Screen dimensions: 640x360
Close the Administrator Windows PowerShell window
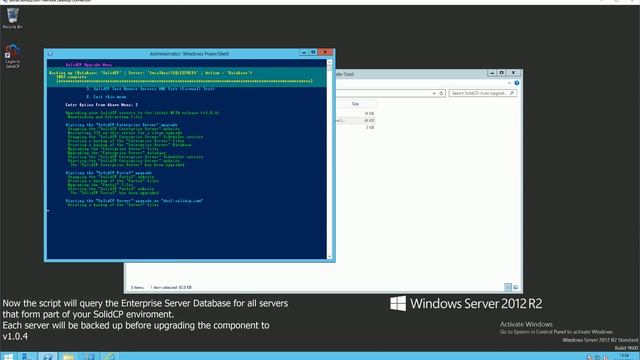[325, 53]
